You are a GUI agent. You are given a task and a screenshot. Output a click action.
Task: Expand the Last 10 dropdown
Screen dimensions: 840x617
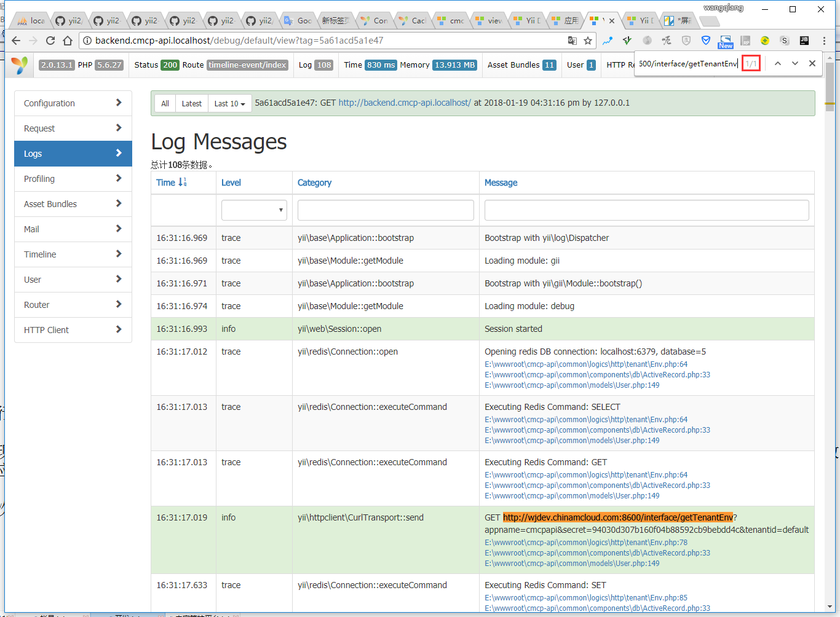point(229,104)
